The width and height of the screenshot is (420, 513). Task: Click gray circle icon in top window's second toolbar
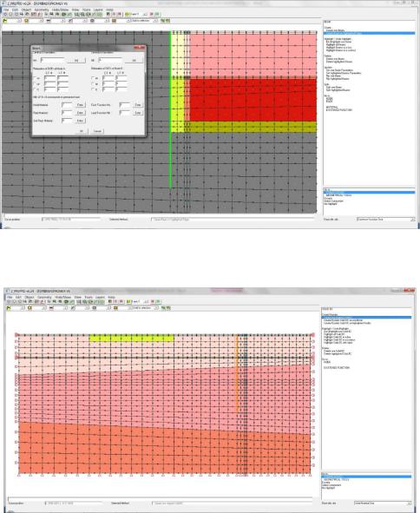click(x=92, y=21)
